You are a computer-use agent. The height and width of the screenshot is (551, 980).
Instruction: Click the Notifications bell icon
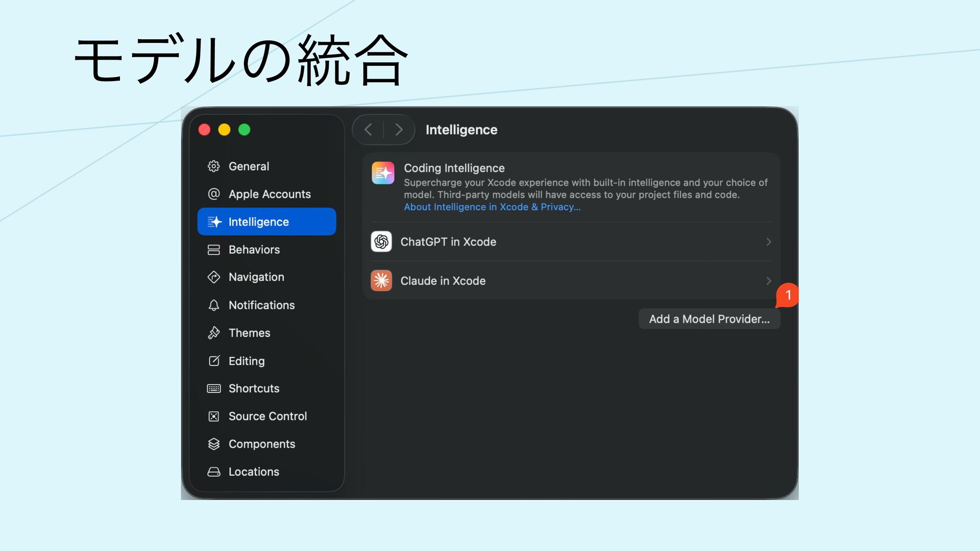tap(213, 305)
